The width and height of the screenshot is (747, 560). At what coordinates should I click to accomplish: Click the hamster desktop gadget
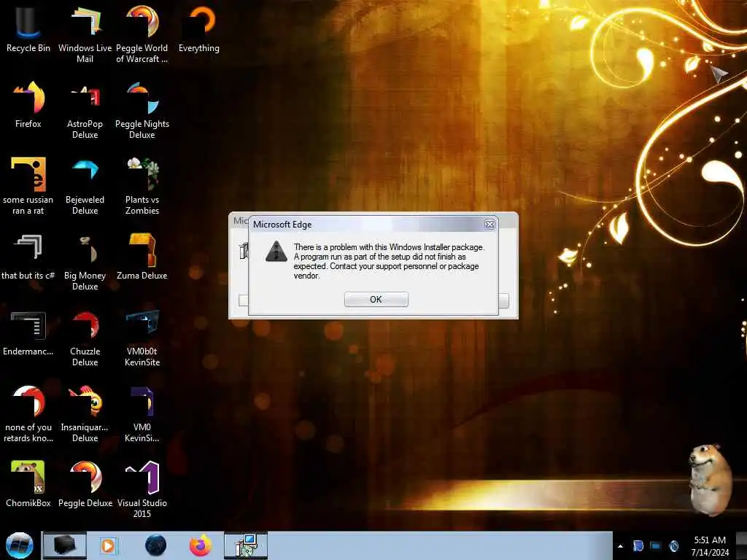click(x=710, y=479)
